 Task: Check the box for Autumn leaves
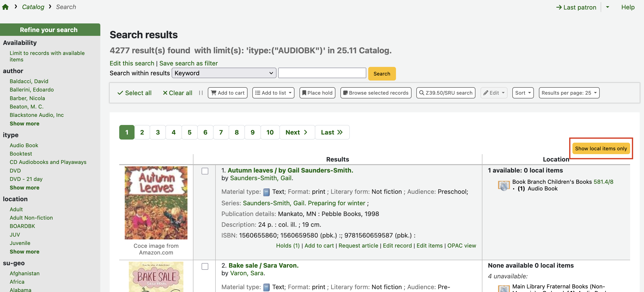pyautogui.click(x=205, y=171)
